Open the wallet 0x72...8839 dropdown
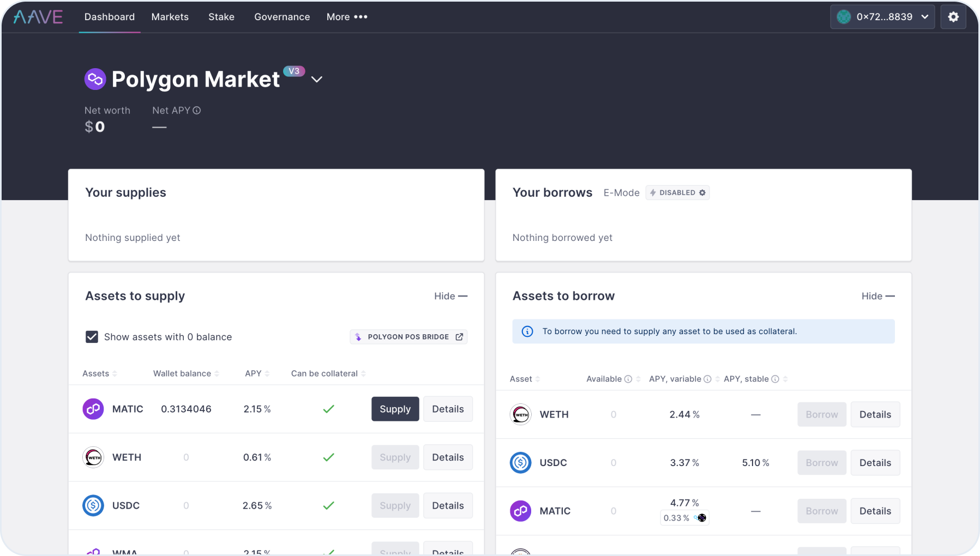The height and width of the screenshot is (556, 980). click(882, 17)
